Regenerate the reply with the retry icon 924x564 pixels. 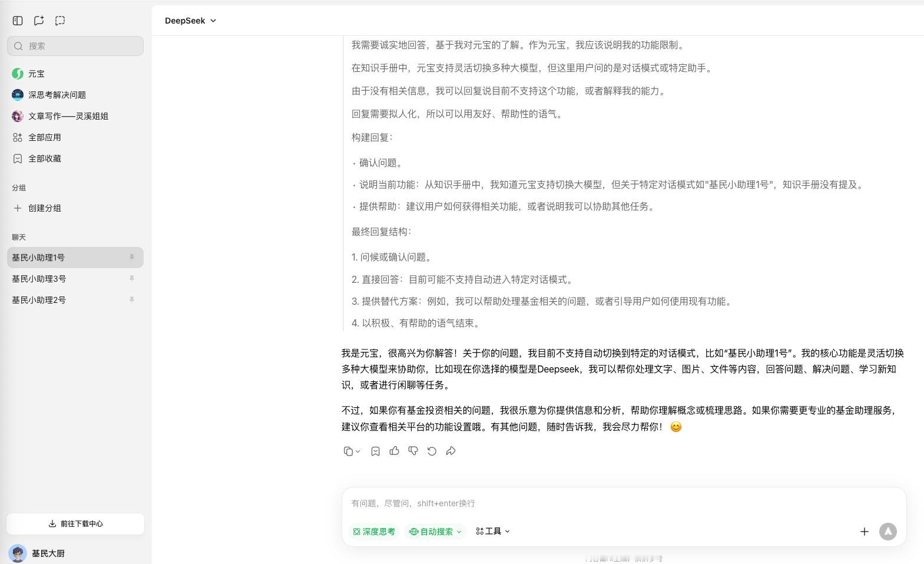point(432,451)
